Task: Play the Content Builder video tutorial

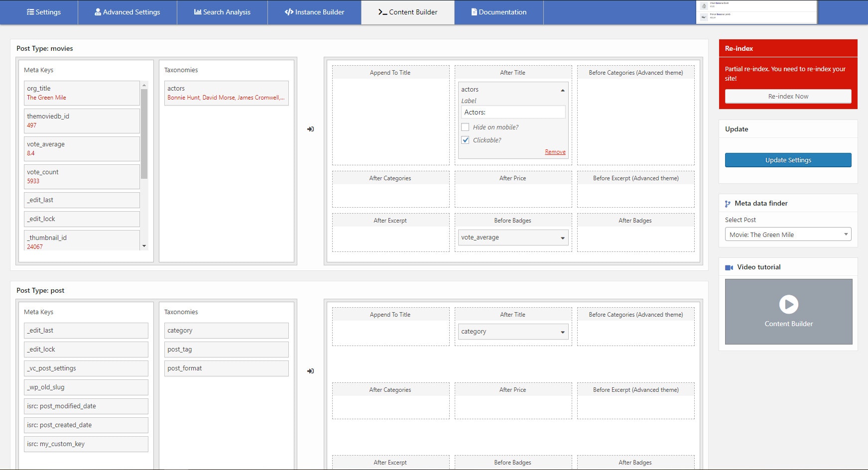Action: [788, 304]
